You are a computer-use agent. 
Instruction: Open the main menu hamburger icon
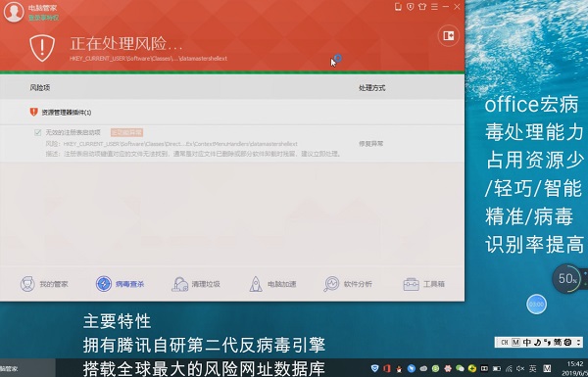(x=434, y=7)
